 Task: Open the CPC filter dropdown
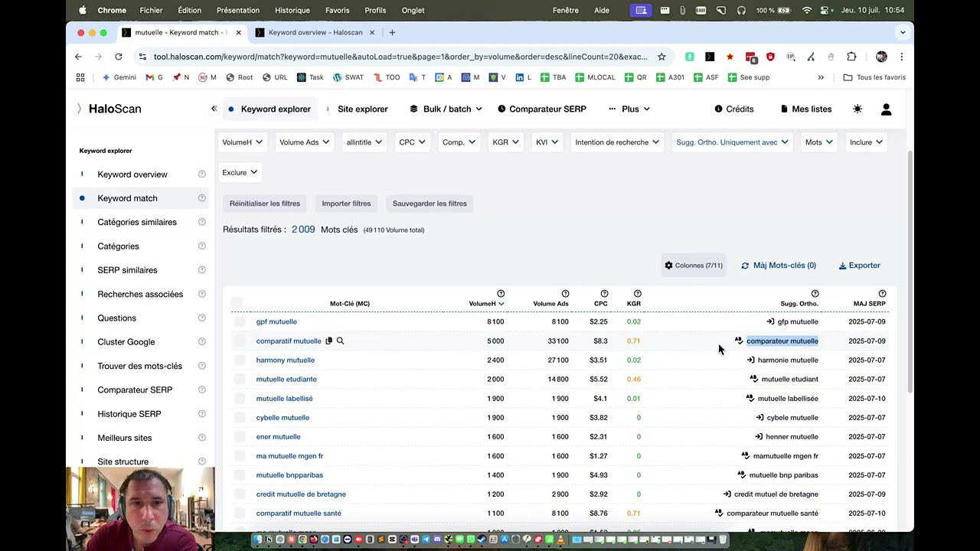pos(412,142)
